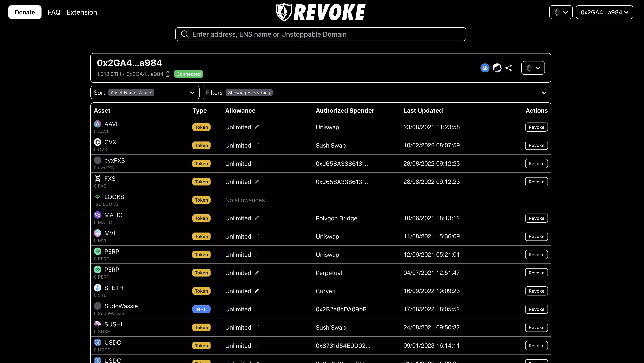Click the copy icon next to wallet address

168,74
